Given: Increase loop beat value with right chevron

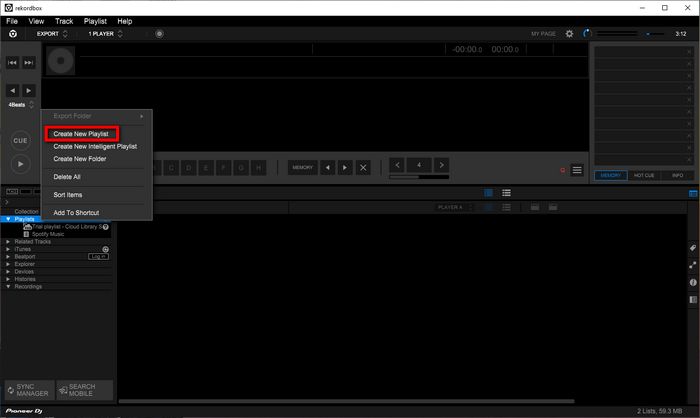Looking at the screenshot, I should click(x=442, y=165).
